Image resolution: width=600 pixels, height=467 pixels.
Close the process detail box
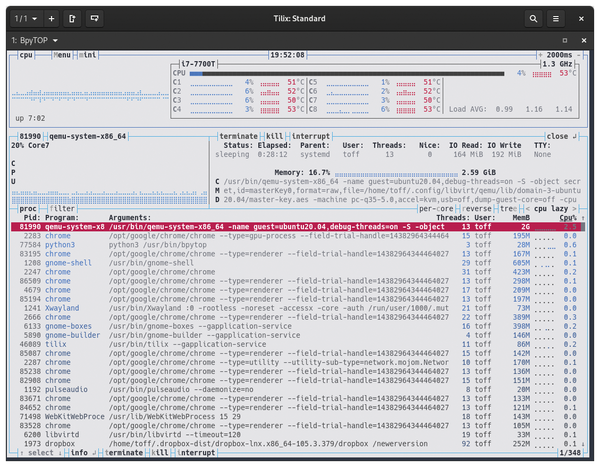(561, 136)
